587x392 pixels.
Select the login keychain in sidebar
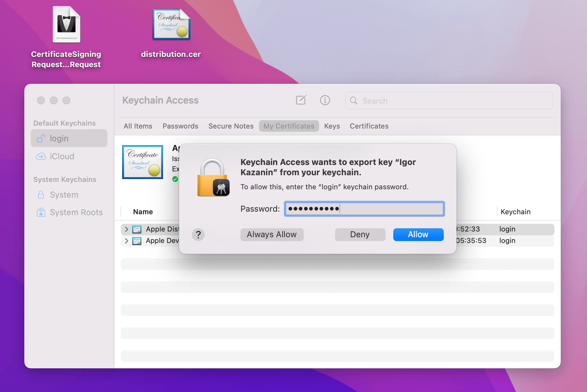pos(69,138)
